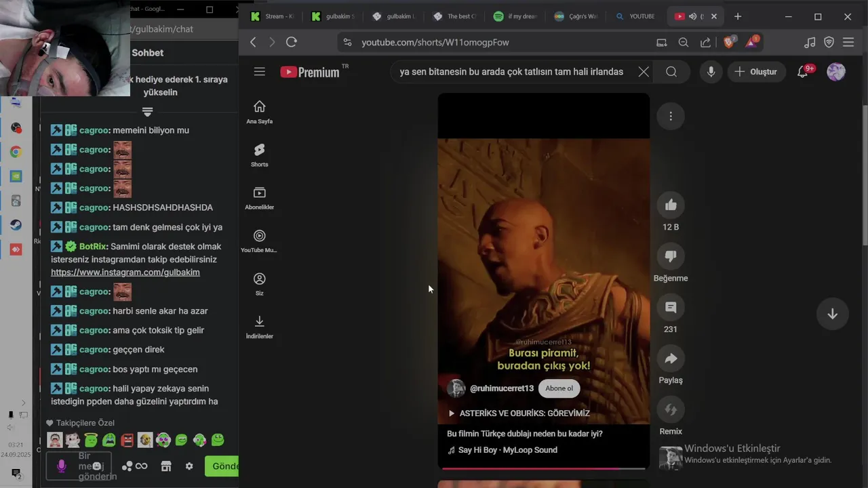Screen dimensions: 868x488
Task: Subscribe with Abone ol button
Action: 559,388
